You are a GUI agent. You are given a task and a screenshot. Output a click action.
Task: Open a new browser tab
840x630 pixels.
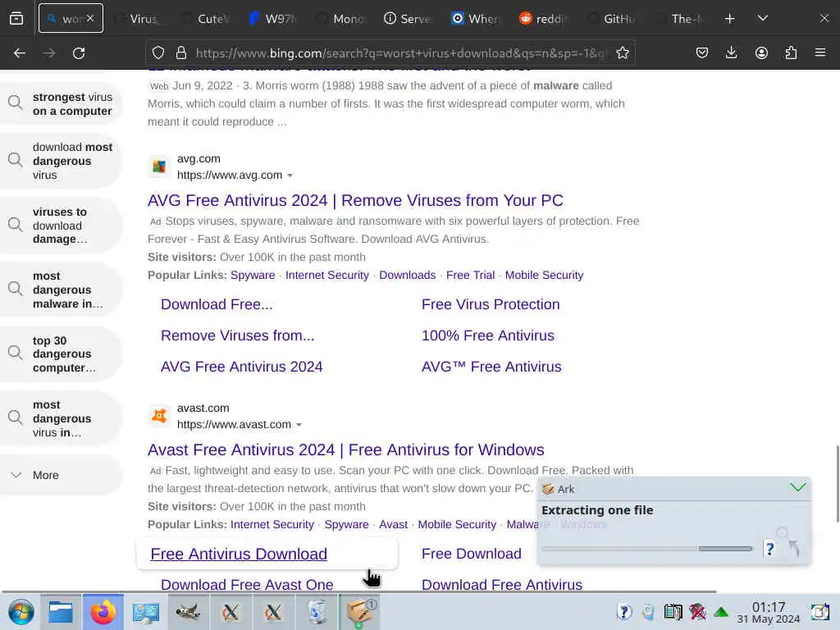click(x=729, y=19)
